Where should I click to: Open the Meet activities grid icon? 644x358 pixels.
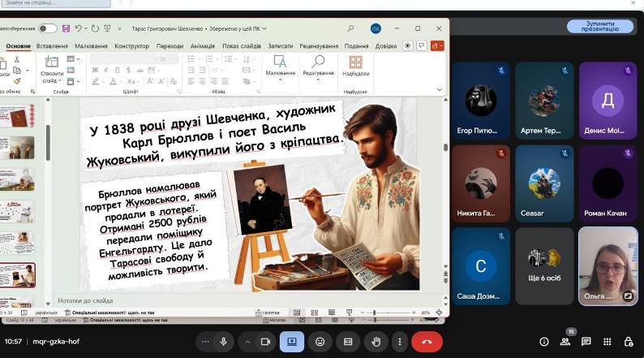coord(608,342)
